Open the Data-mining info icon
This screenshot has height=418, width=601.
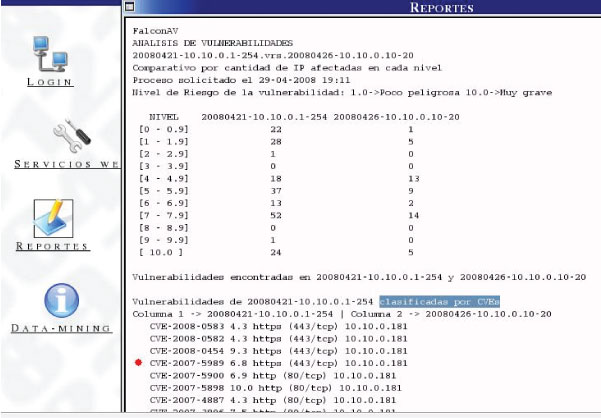[x=59, y=301]
